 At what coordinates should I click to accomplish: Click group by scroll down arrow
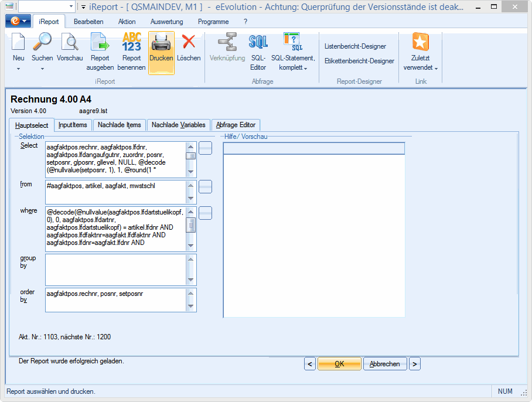coord(190,280)
